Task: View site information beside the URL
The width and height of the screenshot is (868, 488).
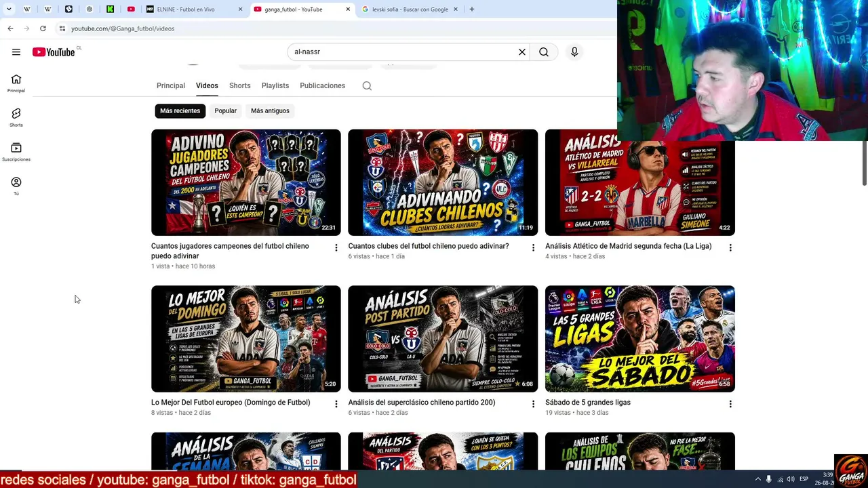Action: pos(62,28)
